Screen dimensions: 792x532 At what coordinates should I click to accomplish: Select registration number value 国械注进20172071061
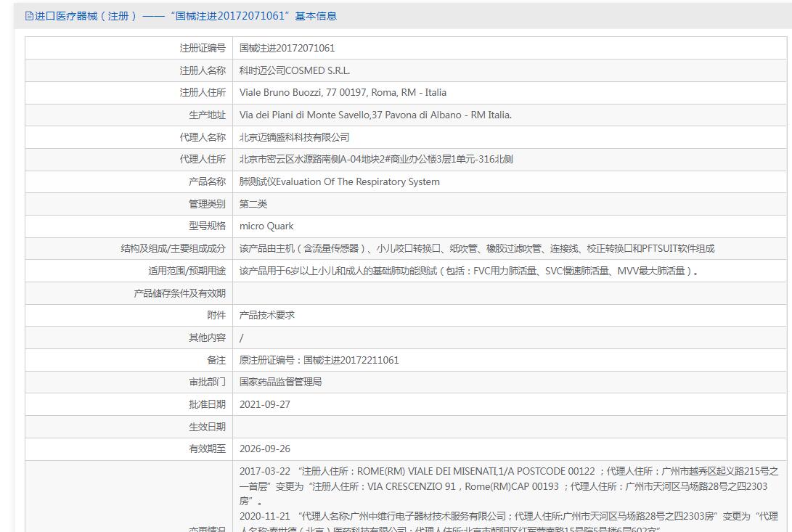click(x=287, y=48)
